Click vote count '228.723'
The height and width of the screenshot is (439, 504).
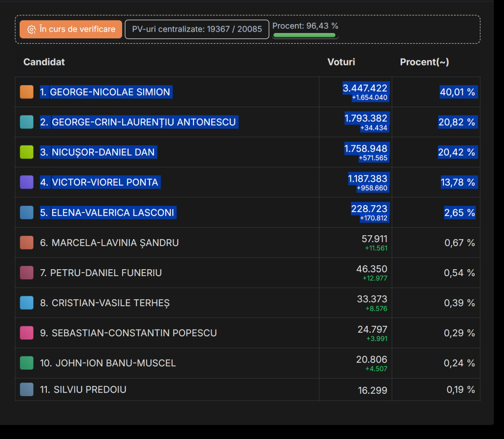pyautogui.click(x=369, y=209)
